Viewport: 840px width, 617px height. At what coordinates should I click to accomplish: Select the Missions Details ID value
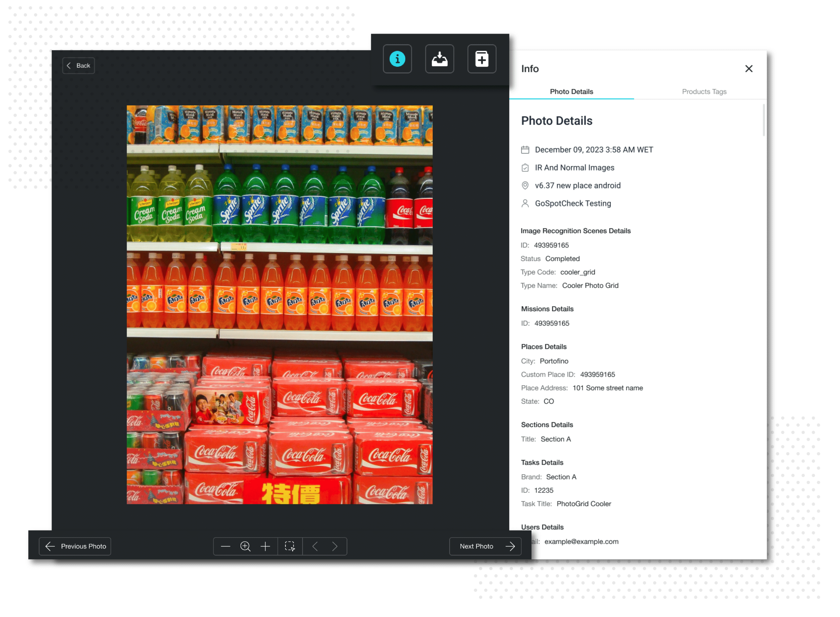(552, 323)
